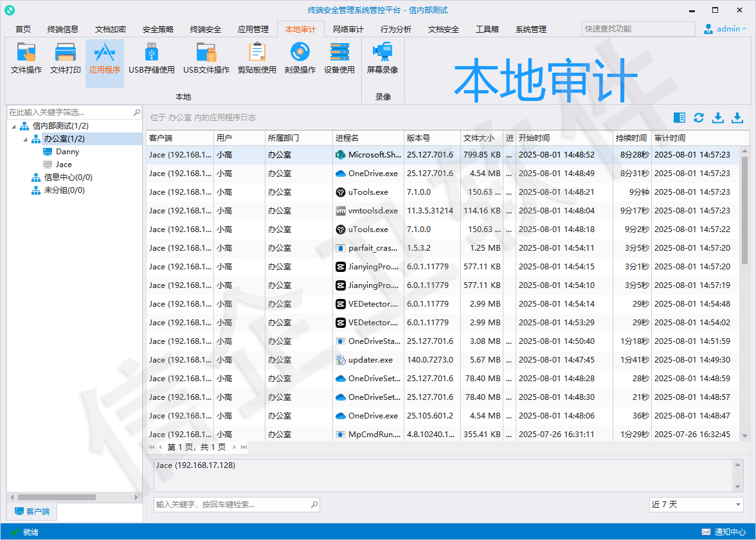This screenshot has width=756, height=540.
Task: Click the tree panel horizontal scrollbar
Action: click(57, 497)
